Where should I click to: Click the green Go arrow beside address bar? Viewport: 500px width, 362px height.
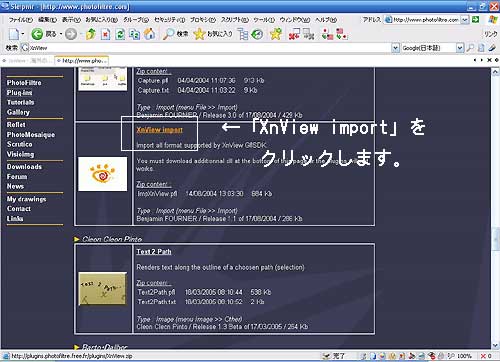pyautogui.click(x=476, y=20)
